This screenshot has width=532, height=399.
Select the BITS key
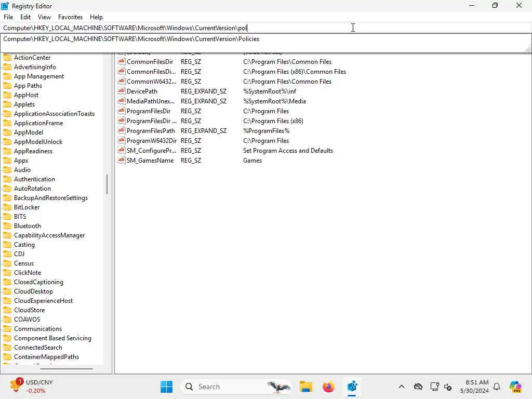[20, 217]
